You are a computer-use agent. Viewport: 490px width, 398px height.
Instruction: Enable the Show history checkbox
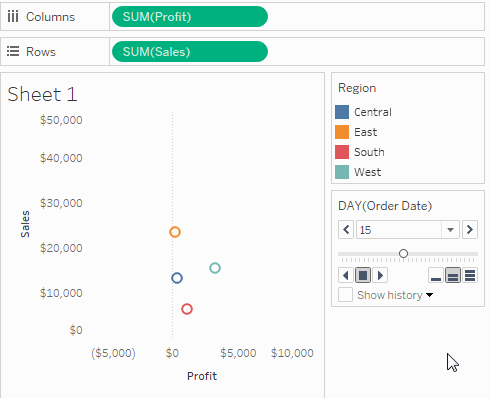[x=345, y=295]
